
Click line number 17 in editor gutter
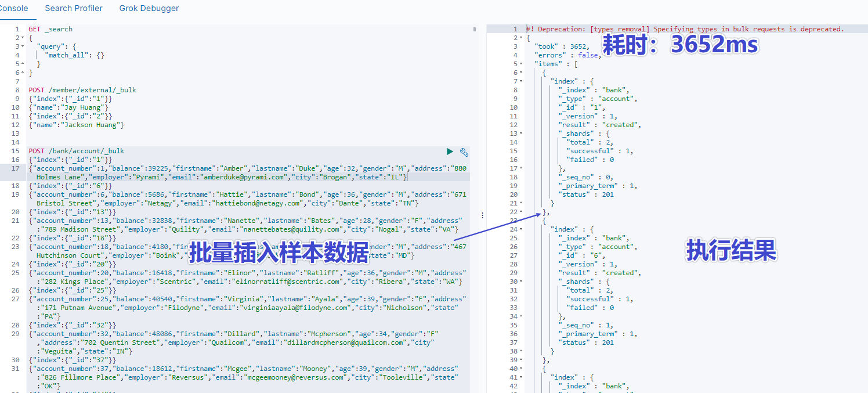tap(16, 168)
